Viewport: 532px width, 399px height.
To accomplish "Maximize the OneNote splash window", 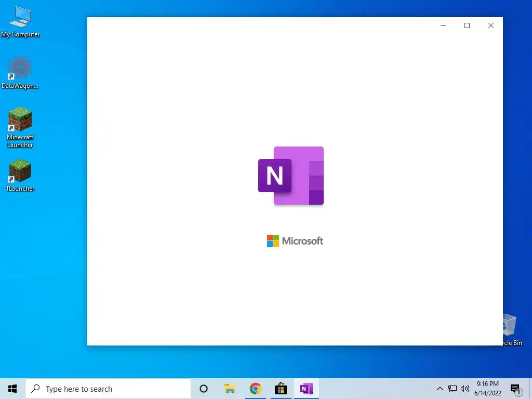I will pos(467,25).
